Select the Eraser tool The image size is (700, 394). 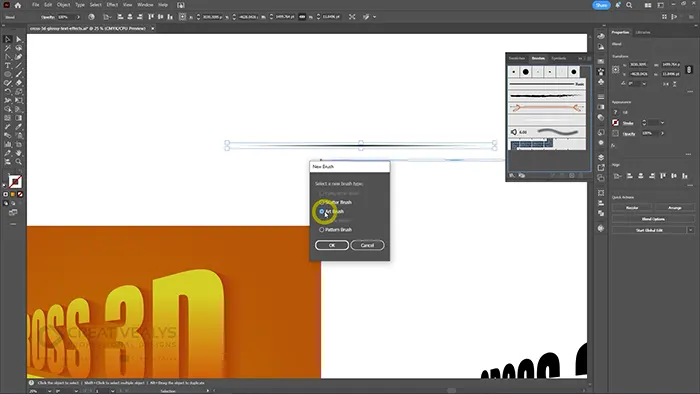[19, 83]
